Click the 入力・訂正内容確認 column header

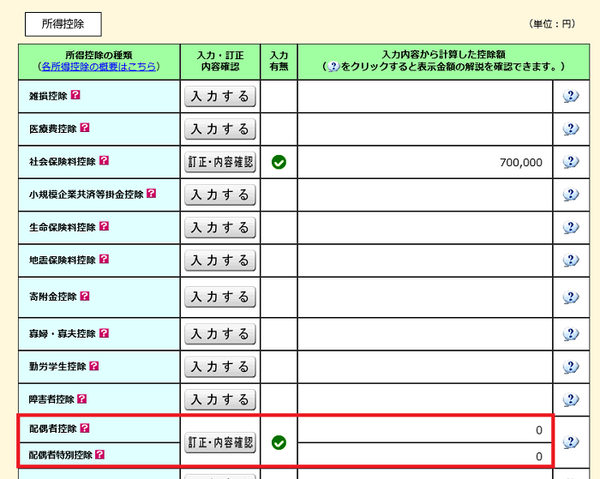pyautogui.click(x=220, y=61)
